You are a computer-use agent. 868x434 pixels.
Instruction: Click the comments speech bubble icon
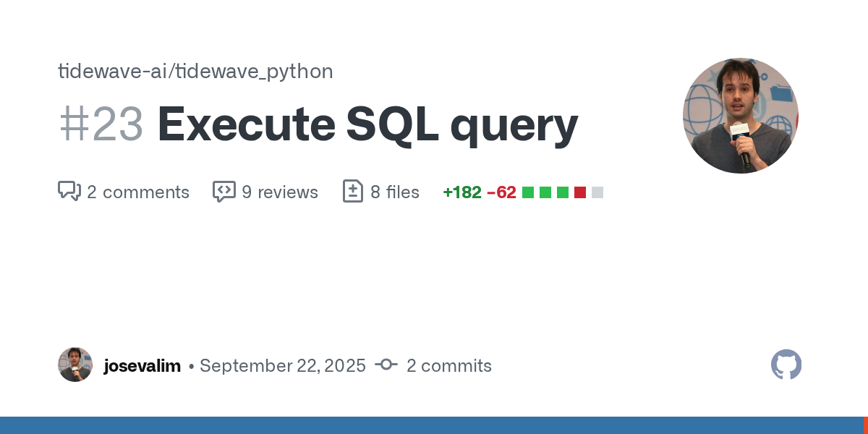tap(69, 192)
